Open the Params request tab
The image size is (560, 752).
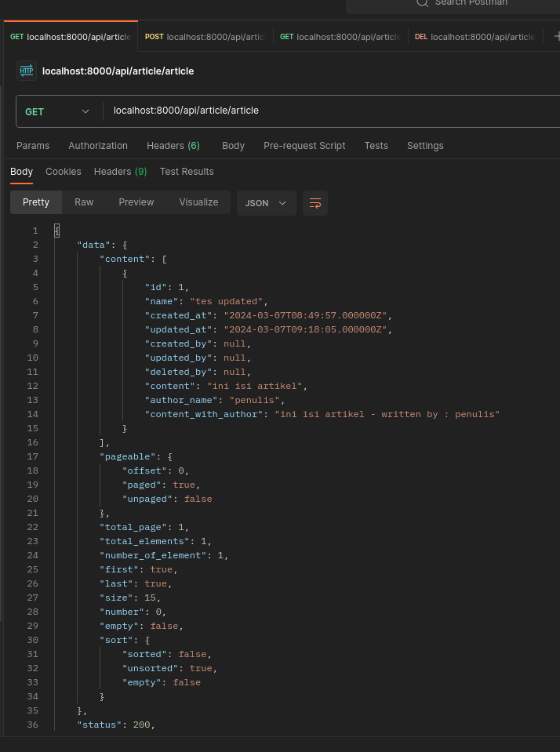[x=33, y=146]
